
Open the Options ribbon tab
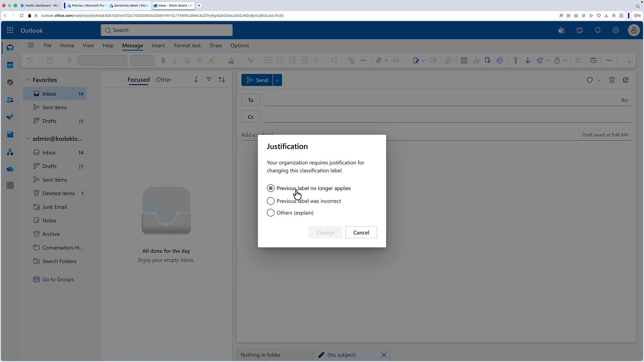pyautogui.click(x=239, y=46)
